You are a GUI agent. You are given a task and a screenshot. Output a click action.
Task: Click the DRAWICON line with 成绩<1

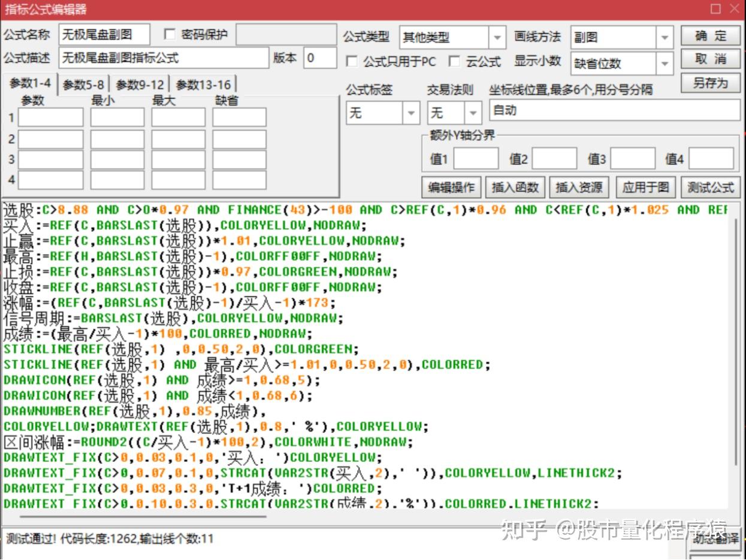tap(159, 395)
